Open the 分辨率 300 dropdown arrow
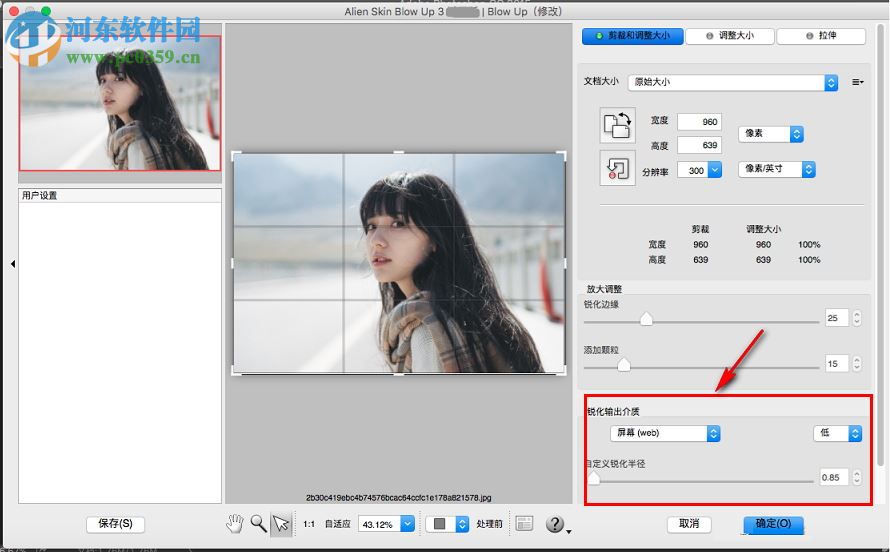 pyautogui.click(x=715, y=170)
